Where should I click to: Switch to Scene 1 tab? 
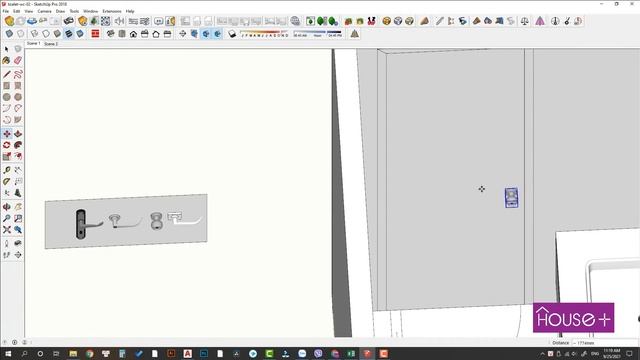33,43
